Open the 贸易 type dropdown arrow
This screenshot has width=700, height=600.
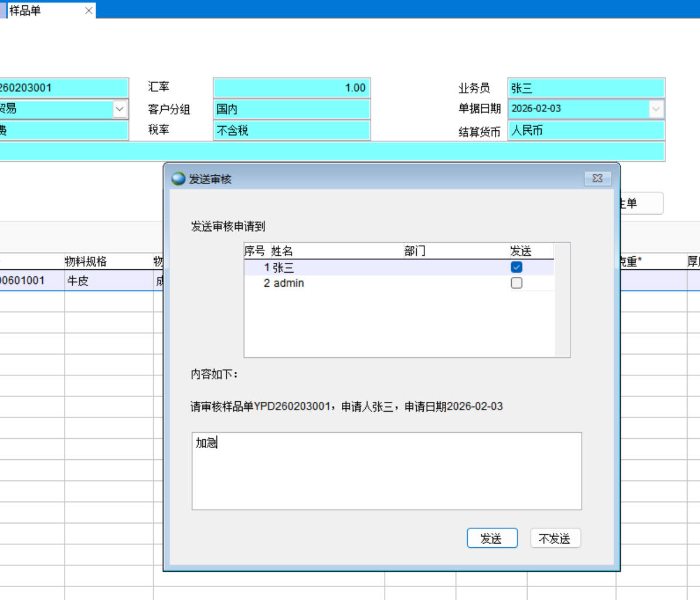pyautogui.click(x=120, y=109)
